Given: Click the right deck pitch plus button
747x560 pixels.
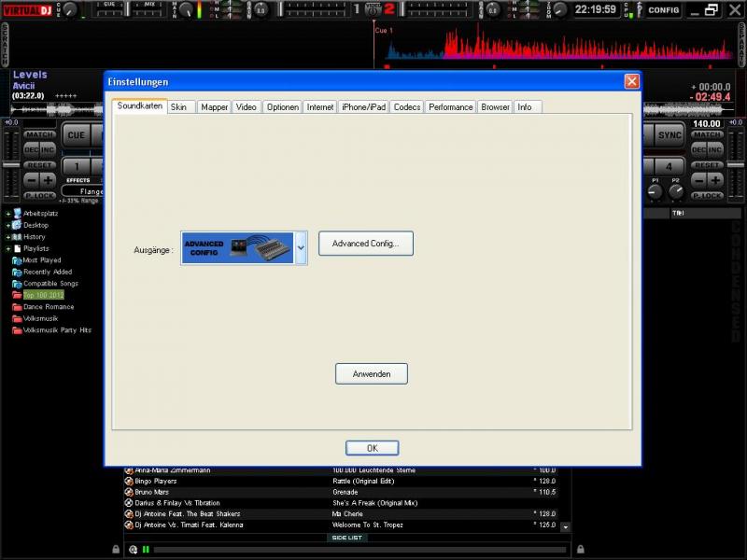Looking at the screenshot, I should click(x=715, y=180).
